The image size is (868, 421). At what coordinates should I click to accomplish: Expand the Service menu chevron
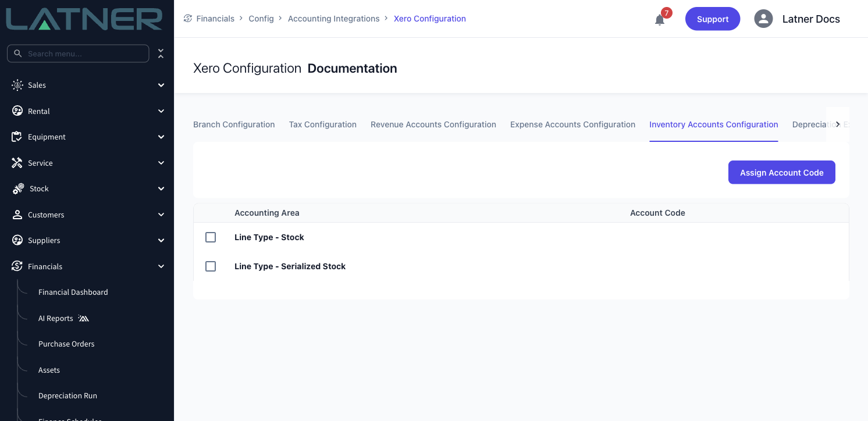(161, 163)
